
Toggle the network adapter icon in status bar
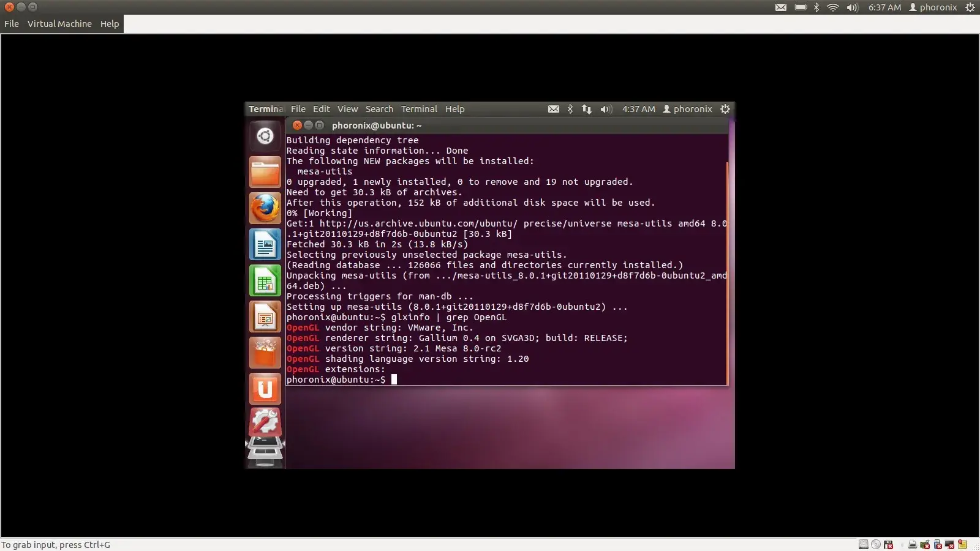tap(925, 544)
